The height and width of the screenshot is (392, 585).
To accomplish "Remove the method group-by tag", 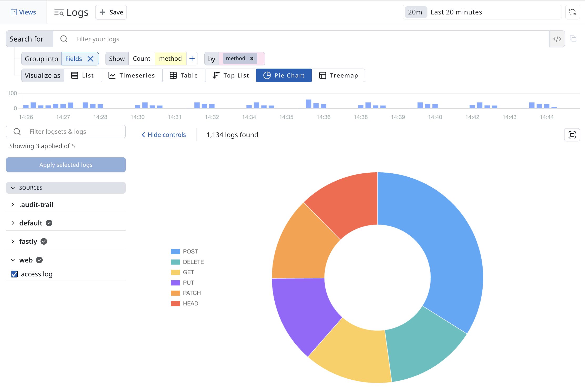I will pos(252,58).
